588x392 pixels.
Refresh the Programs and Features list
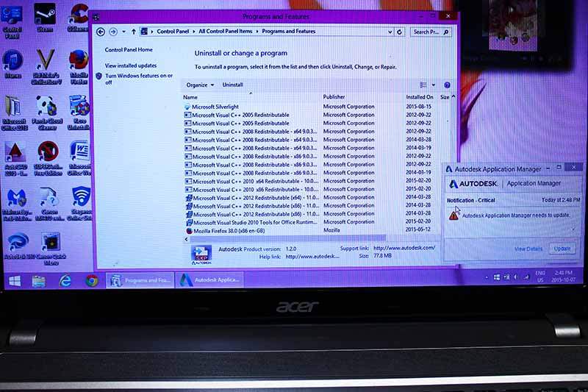pos(399,32)
